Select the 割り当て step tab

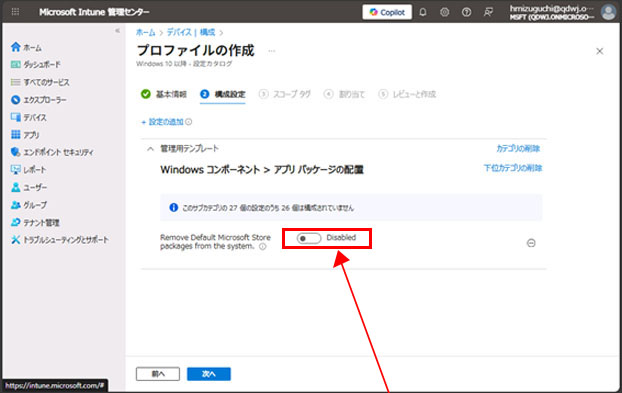tap(344, 94)
